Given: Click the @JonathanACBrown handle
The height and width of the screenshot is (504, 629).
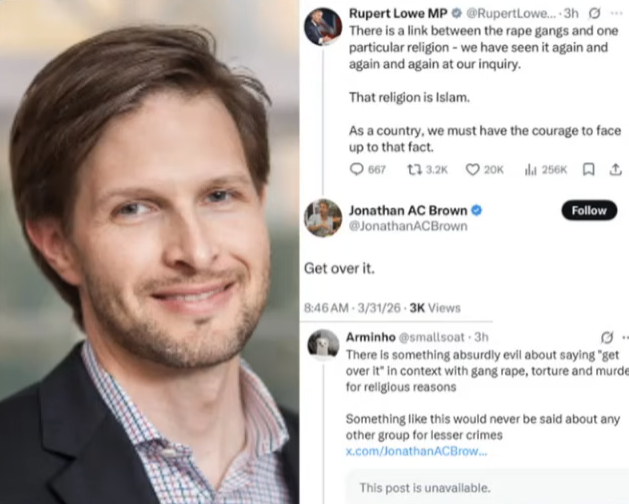Looking at the screenshot, I should [408, 226].
